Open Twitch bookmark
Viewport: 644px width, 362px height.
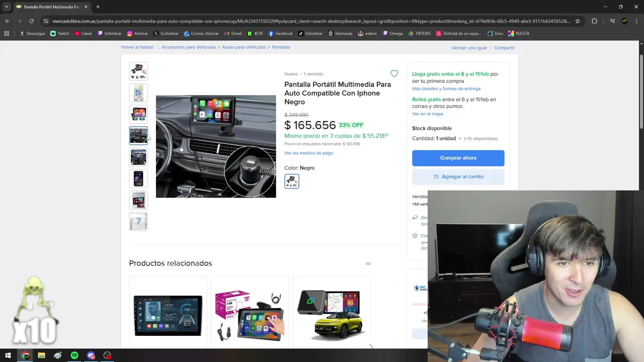[60, 34]
